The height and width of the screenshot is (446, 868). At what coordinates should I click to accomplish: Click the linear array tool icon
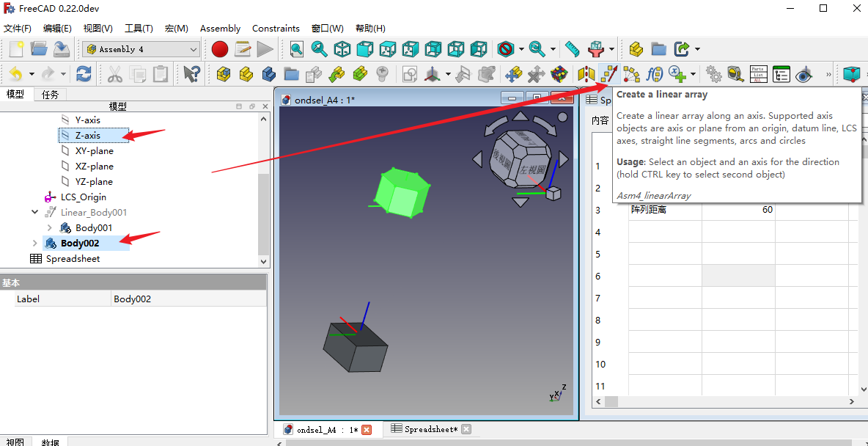point(609,74)
